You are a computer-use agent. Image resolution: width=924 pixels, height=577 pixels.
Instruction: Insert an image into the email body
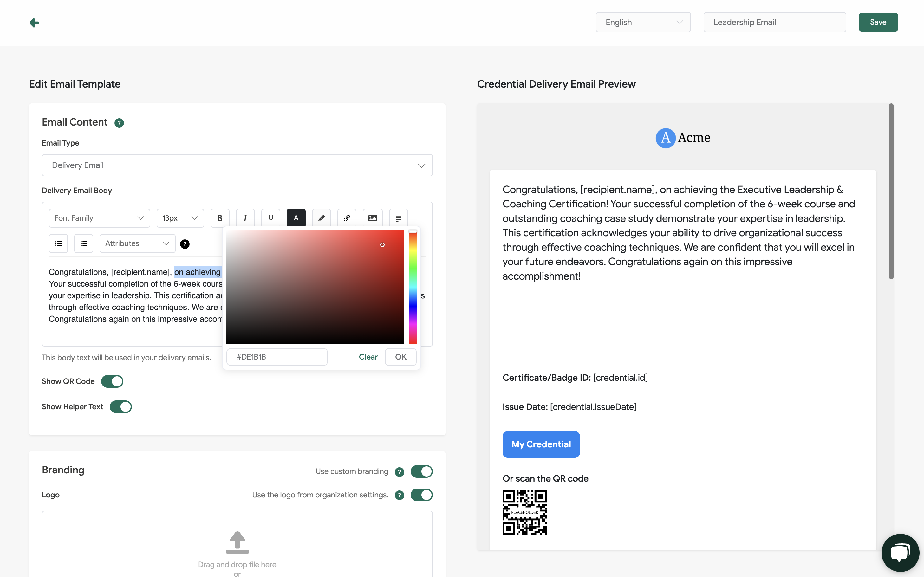pos(373,218)
